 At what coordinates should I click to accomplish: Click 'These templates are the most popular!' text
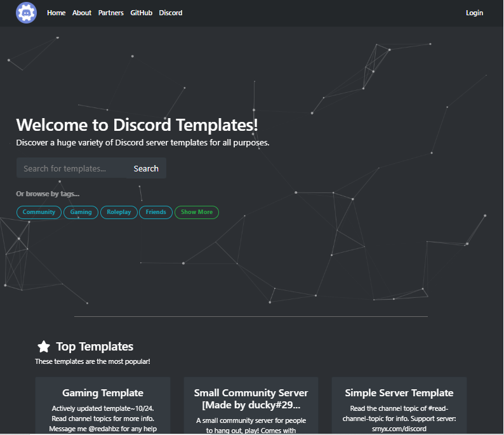(x=93, y=362)
